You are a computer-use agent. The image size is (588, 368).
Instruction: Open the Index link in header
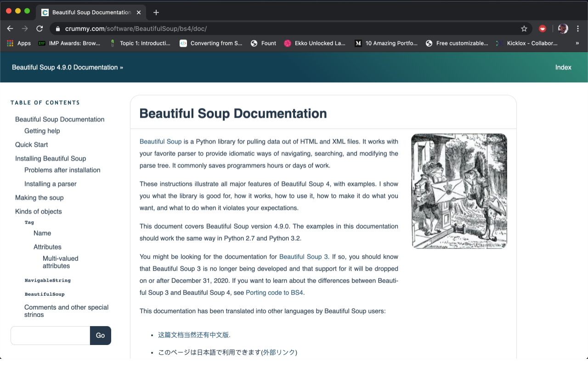click(x=563, y=67)
